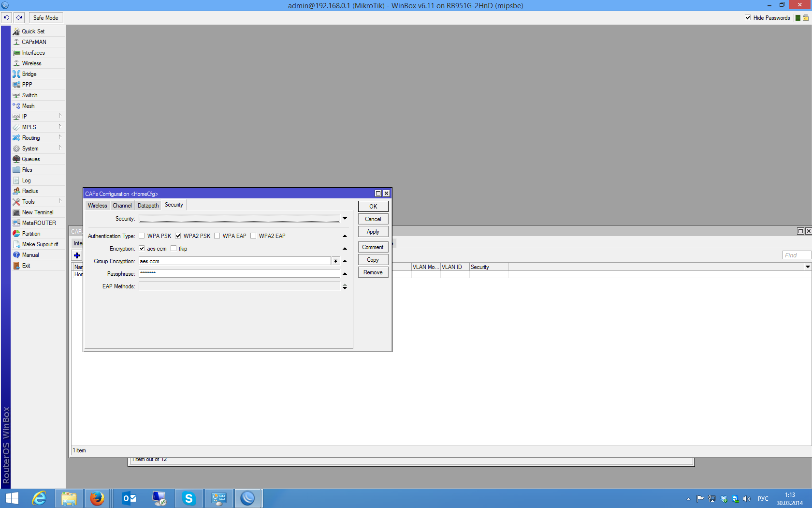Enable the WPA PSK checkbox
Image resolution: width=812 pixels, height=508 pixels.
tap(142, 236)
